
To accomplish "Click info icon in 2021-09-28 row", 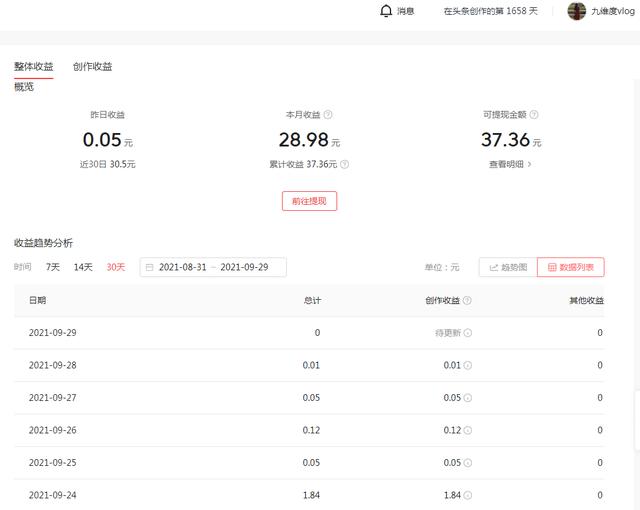I will pyautogui.click(x=468, y=365).
